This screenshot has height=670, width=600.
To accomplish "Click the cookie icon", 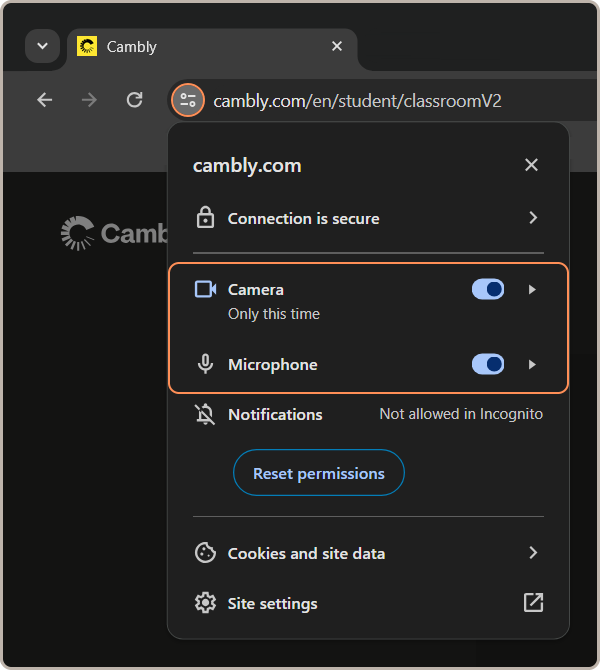I will [x=205, y=553].
